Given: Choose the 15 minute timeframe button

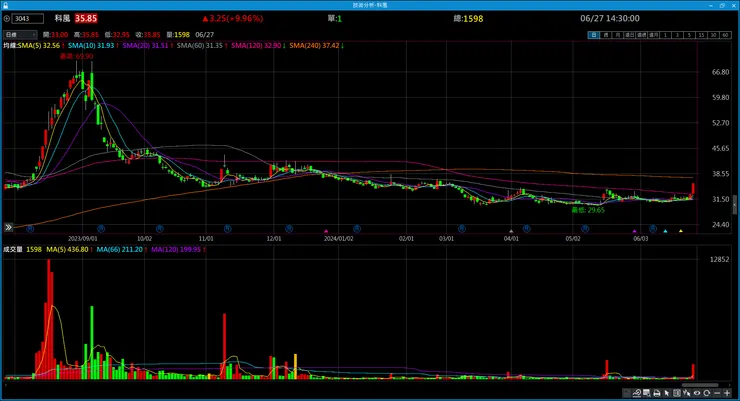Looking at the screenshot, I should tap(701, 35).
